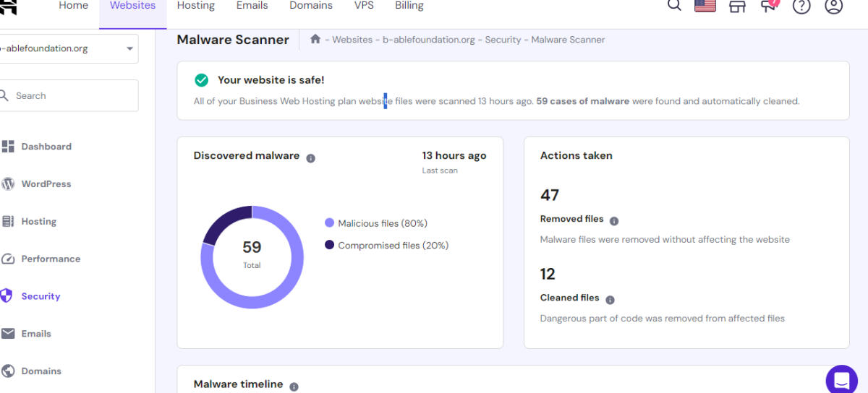868x393 pixels.
Task: Go to Billing in top navigation
Action: [x=409, y=6]
